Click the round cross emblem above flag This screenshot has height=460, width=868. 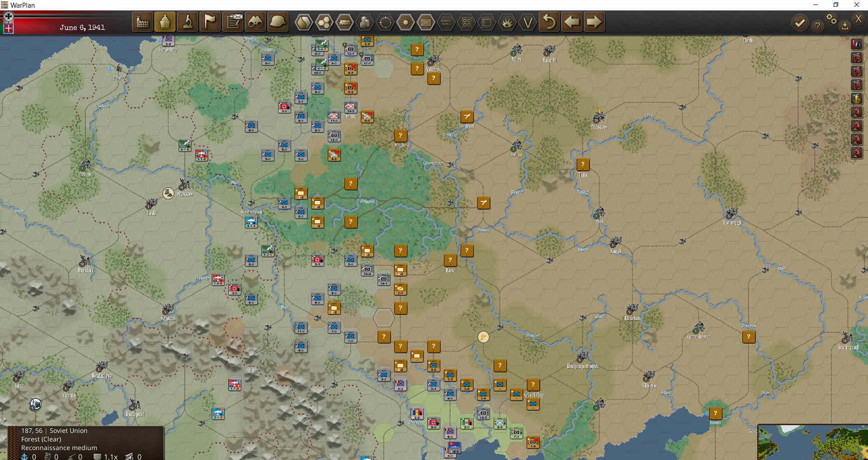pyautogui.click(x=8, y=17)
